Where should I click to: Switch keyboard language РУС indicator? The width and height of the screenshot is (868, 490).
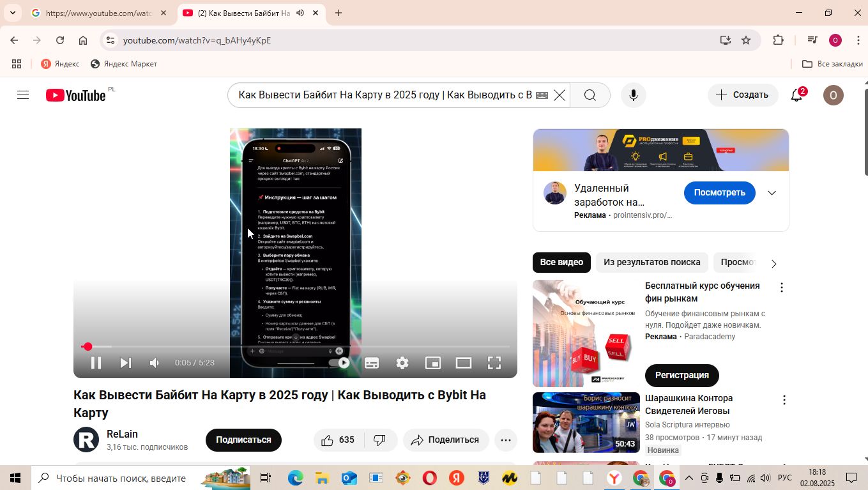click(x=785, y=478)
